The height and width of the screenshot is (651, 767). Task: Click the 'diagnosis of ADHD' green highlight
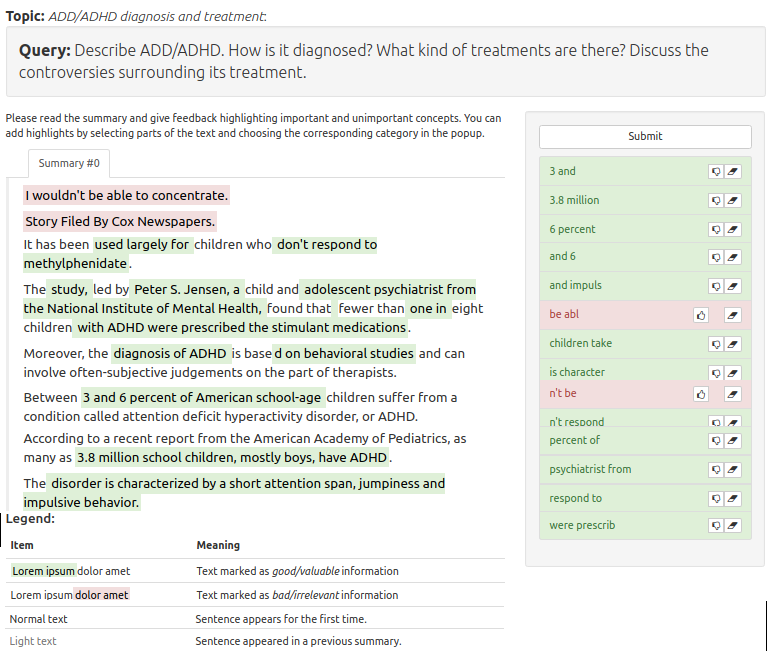point(170,353)
